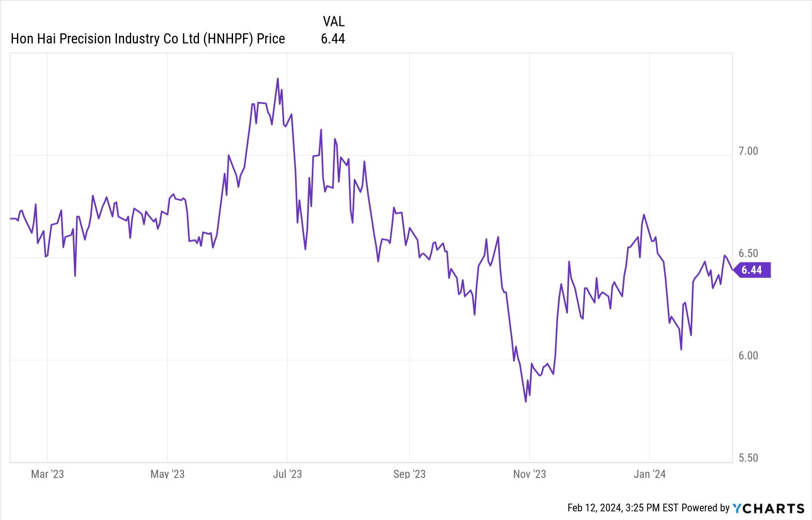
Task: Click the Hon Hai Precision Industry chart title
Action: click(148, 39)
